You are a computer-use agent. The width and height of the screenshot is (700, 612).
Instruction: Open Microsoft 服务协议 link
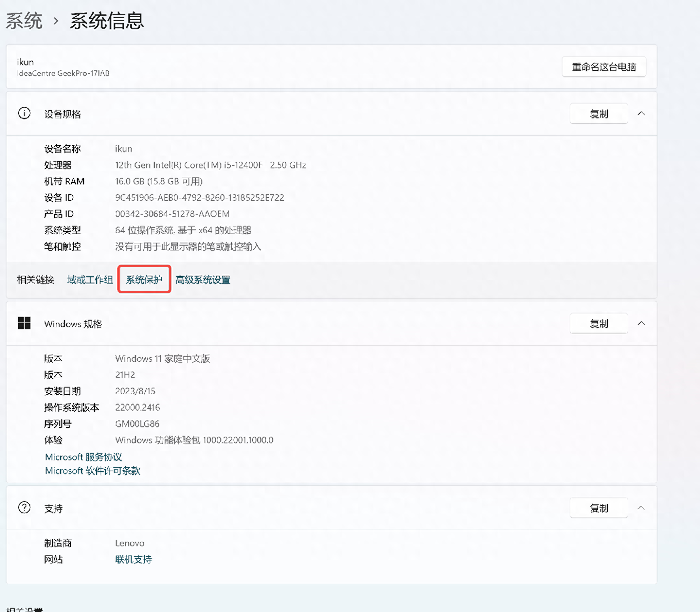click(83, 457)
